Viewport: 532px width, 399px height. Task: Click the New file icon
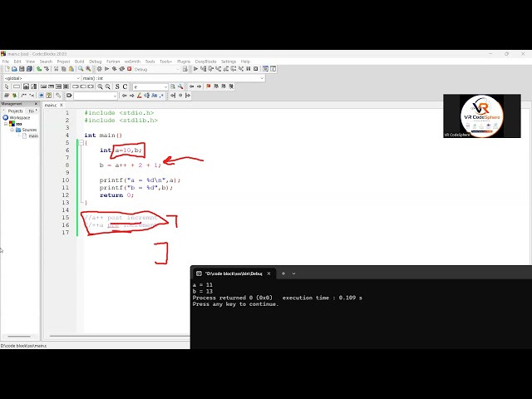point(7,69)
